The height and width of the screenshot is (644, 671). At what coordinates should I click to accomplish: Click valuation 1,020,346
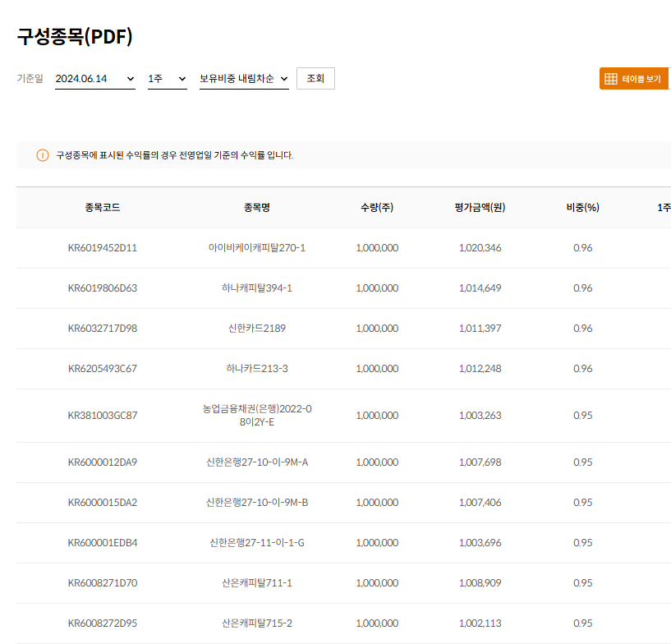pyautogui.click(x=480, y=248)
